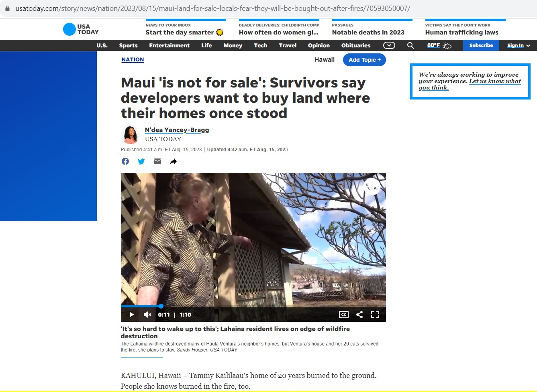
Task: Go to the Opinion section
Action: pyautogui.click(x=319, y=45)
